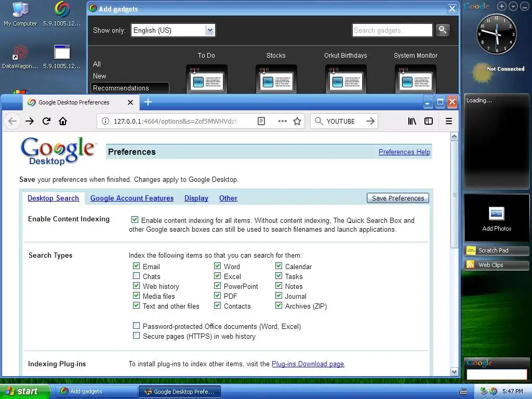This screenshot has width=532, height=399.
Task: Go forward with the browser forward arrow
Action: tap(30, 121)
